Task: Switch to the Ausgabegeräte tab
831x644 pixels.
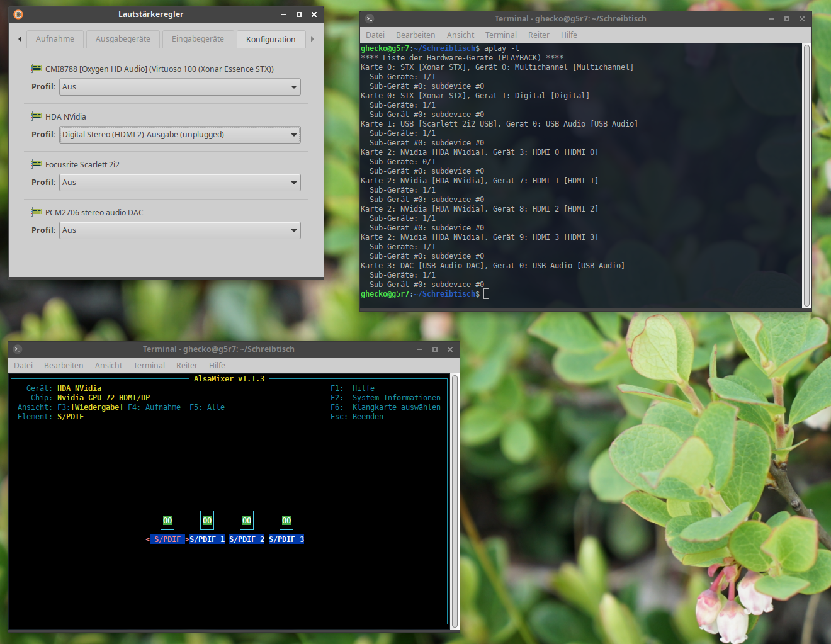Action: pyautogui.click(x=123, y=39)
